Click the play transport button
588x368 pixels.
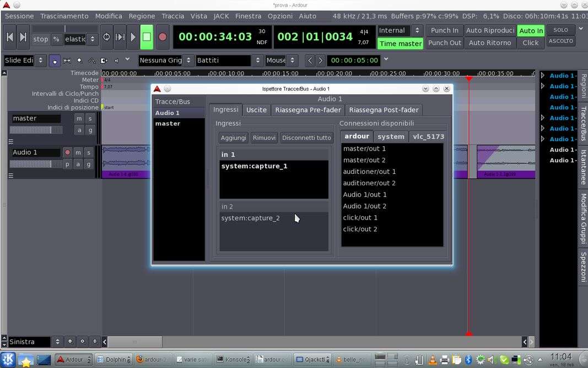[x=133, y=37]
